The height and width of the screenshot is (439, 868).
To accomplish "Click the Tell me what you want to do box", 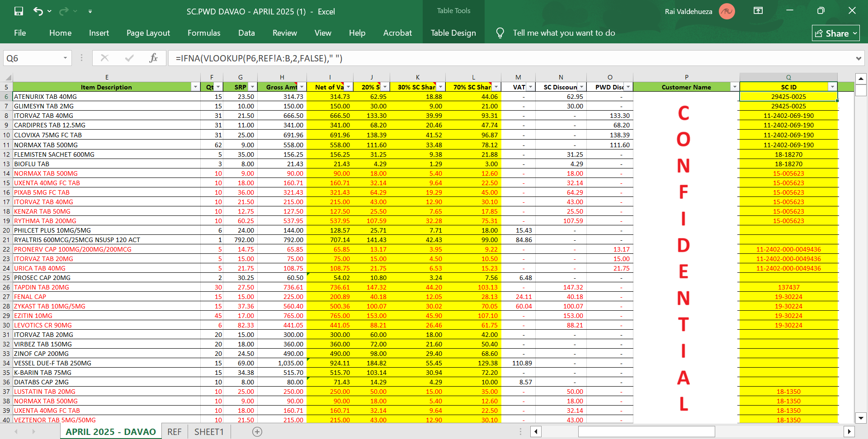I will pos(564,33).
